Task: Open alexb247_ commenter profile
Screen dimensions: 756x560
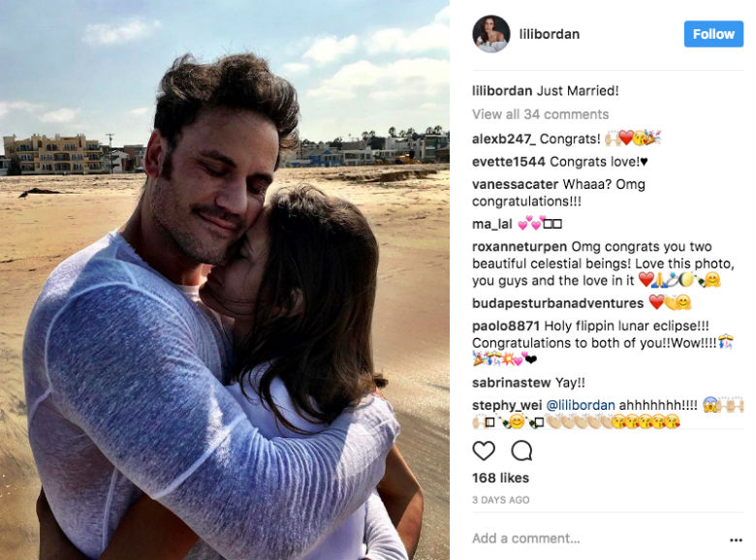Action: click(x=504, y=139)
